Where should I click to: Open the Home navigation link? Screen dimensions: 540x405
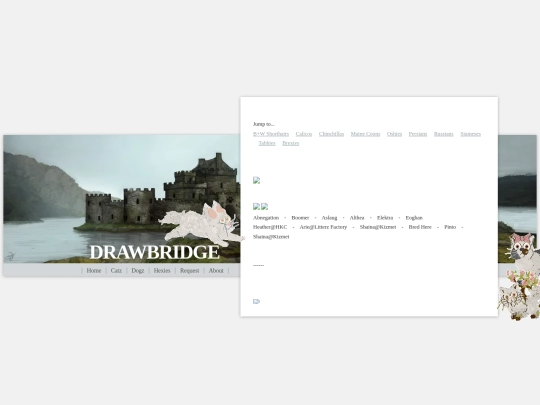94,271
